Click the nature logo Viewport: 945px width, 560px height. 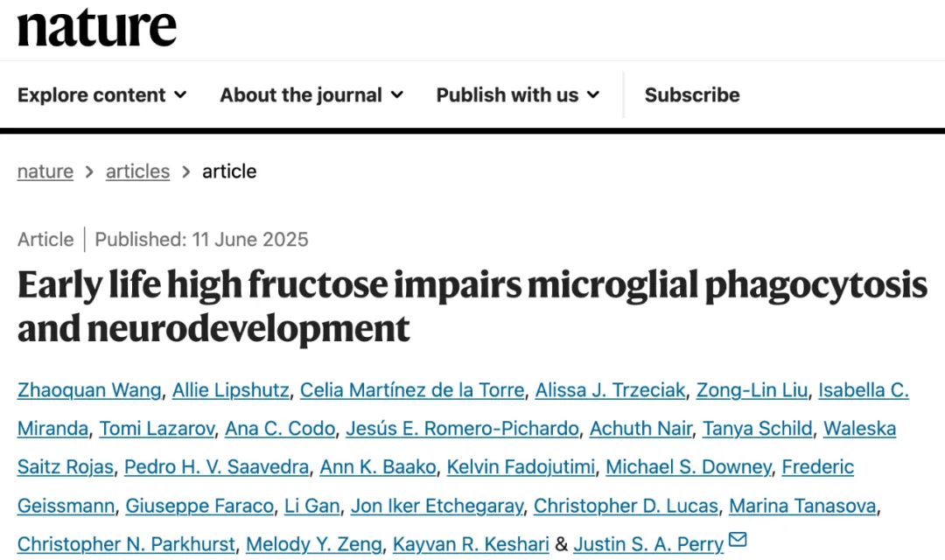[97, 28]
